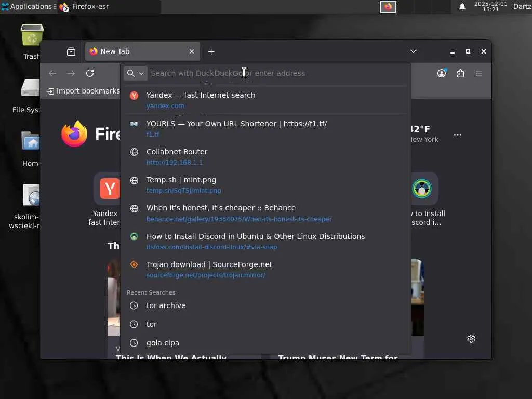Select the New Tab tab
The image size is (532, 399).
(142, 51)
